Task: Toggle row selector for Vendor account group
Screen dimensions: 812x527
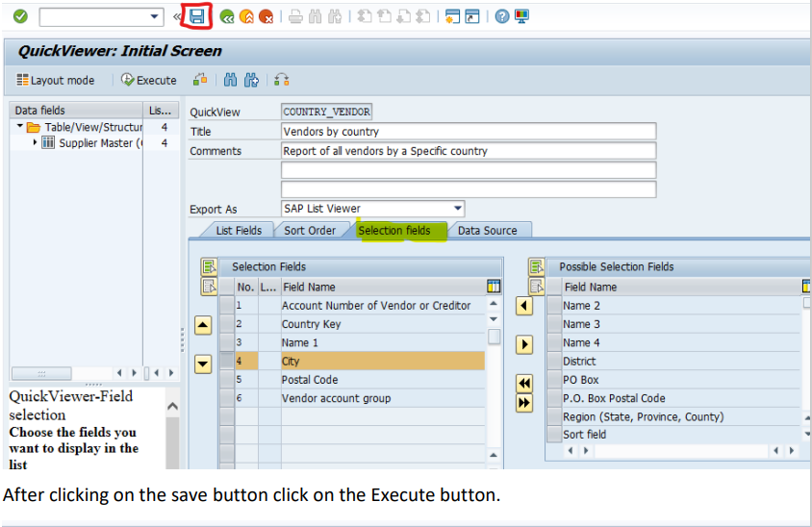Action: tap(227, 398)
